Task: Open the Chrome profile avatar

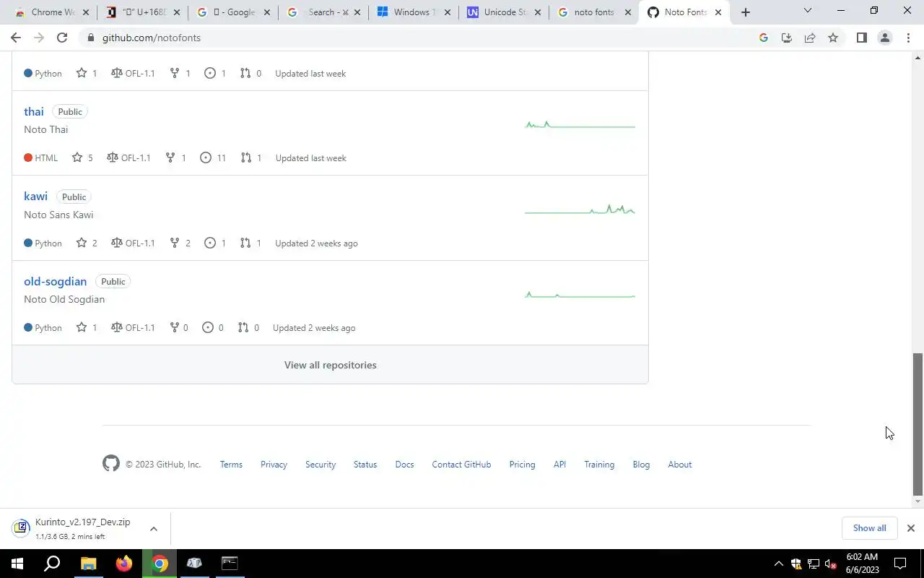Action: click(884, 38)
